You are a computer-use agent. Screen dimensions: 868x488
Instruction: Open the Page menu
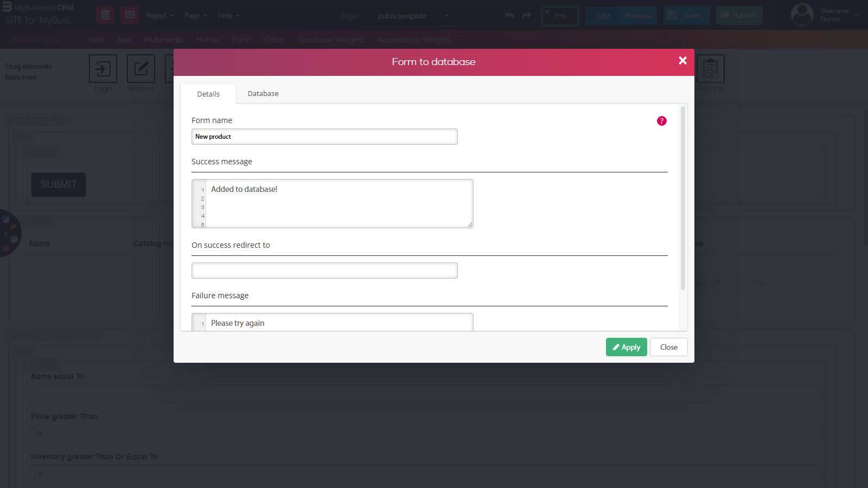point(195,16)
